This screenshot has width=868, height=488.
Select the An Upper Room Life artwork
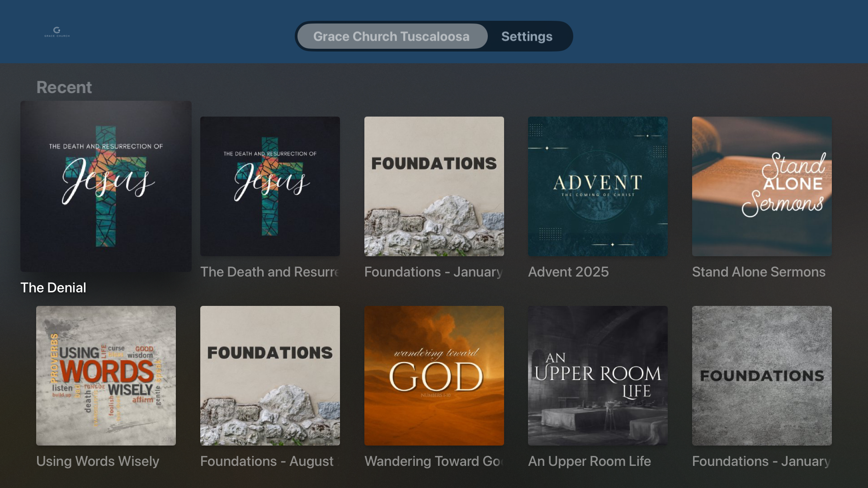click(598, 375)
